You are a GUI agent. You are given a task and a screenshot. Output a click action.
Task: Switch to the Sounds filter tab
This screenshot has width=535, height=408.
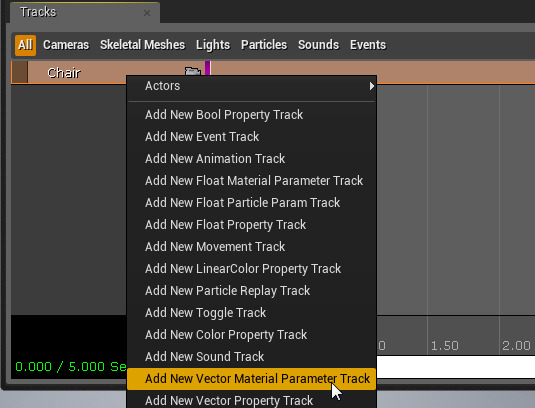point(318,45)
